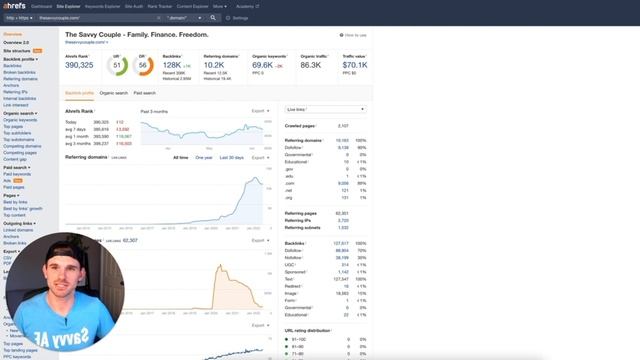
Task: Click the Ahrefs Rank 390,325 value
Action: pos(79,65)
